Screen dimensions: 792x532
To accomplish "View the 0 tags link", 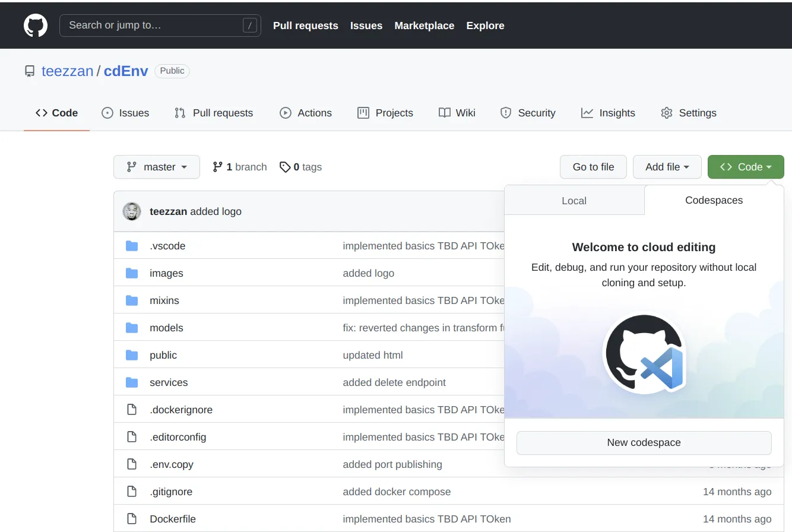I will coord(300,167).
